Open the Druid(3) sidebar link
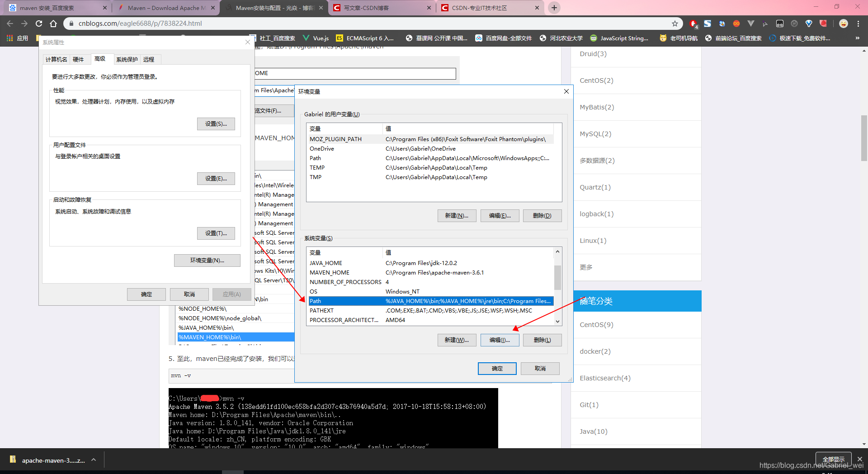 tap(593, 54)
